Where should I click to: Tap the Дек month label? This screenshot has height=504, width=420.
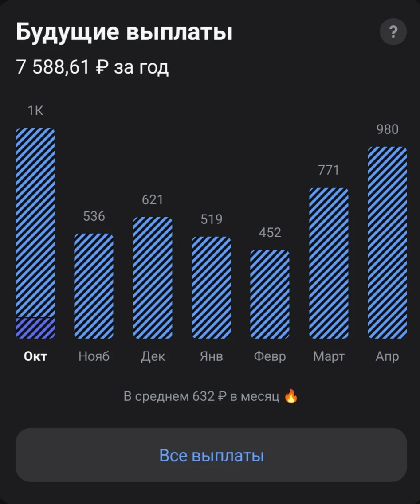[153, 356]
